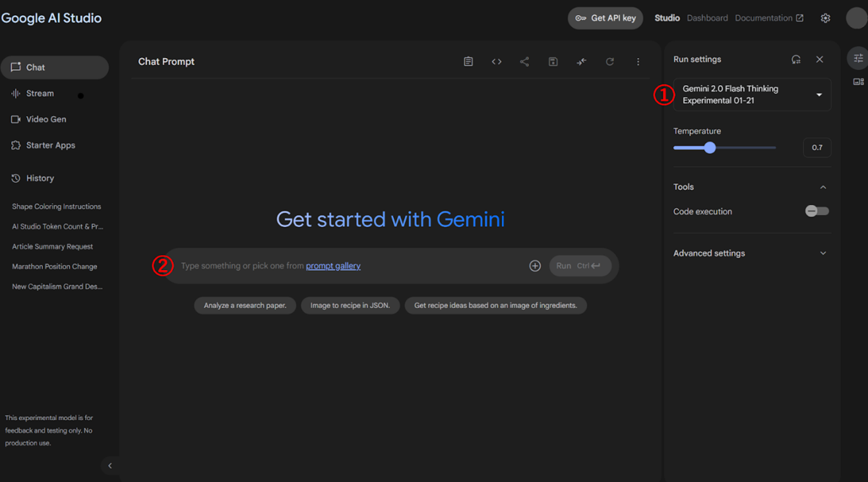Image resolution: width=868 pixels, height=482 pixels.
Task: Click the compare mode arrows icon
Action: click(581, 62)
